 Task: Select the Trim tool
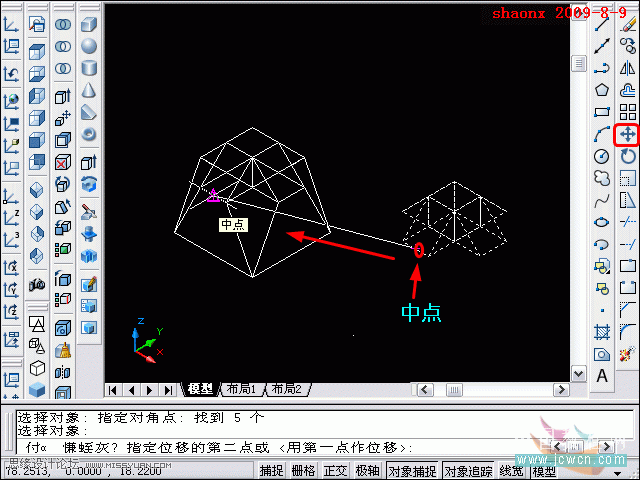(628, 222)
